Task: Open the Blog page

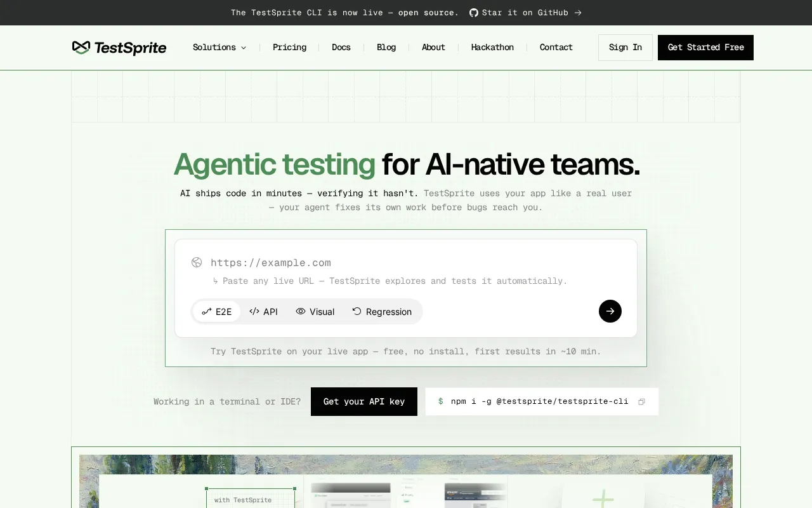Action: point(386,48)
